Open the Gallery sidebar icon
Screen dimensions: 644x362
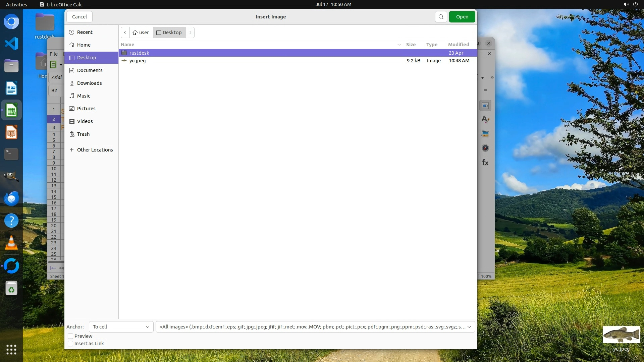click(485, 134)
